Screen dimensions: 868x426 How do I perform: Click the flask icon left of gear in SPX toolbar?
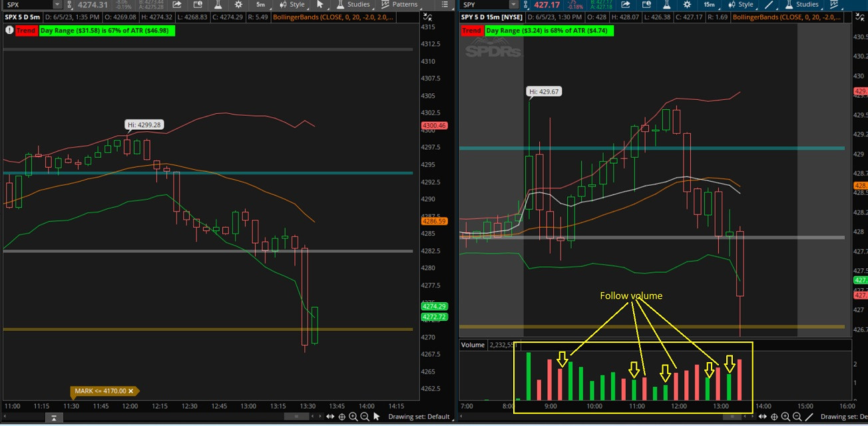coord(218,5)
